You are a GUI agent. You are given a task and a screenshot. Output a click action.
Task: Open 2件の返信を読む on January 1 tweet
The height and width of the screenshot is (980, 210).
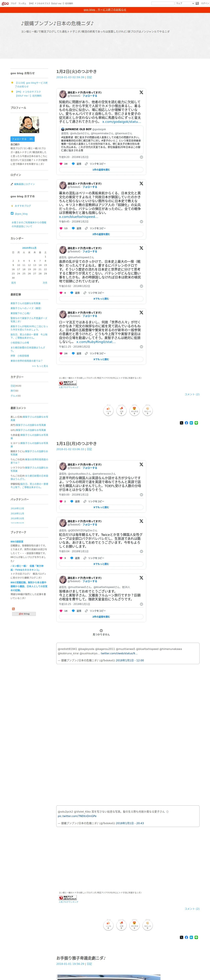pyautogui.click(x=101, y=617)
